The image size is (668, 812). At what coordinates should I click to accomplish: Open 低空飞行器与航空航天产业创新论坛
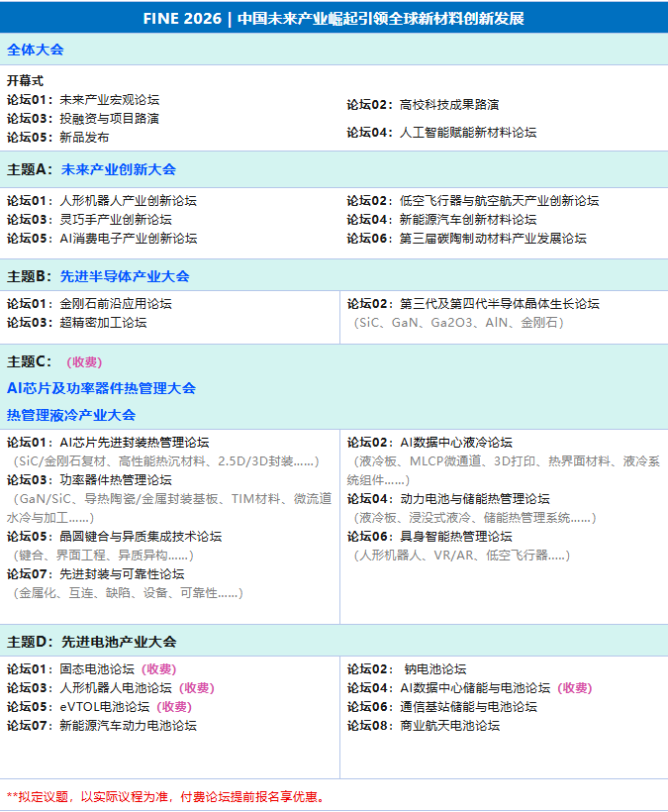click(x=499, y=201)
